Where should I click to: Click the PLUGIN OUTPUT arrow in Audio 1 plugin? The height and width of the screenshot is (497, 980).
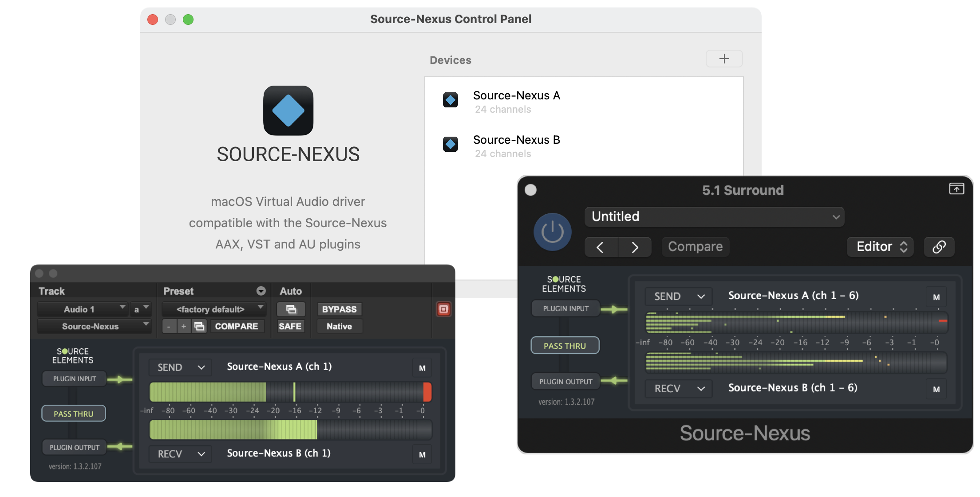[120, 446]
